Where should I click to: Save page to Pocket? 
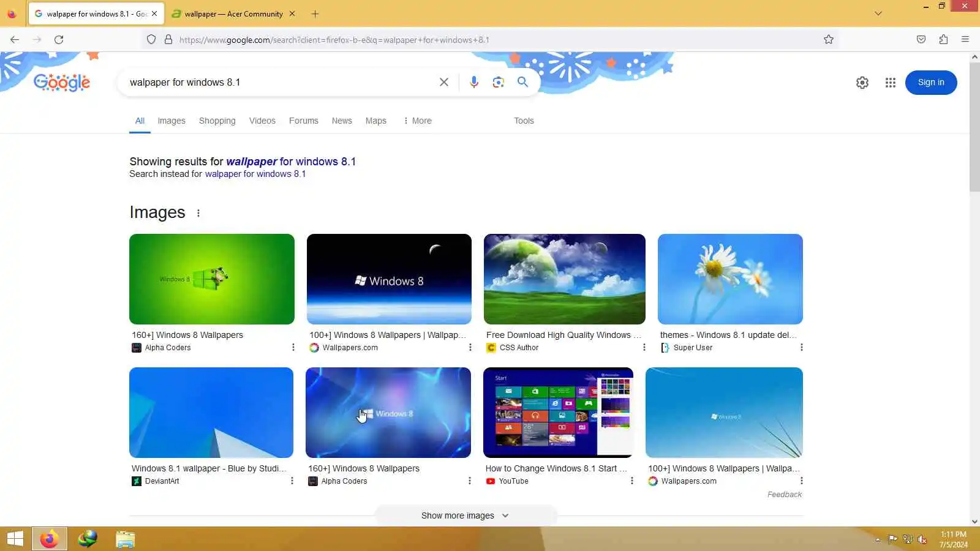pos(921,40)
